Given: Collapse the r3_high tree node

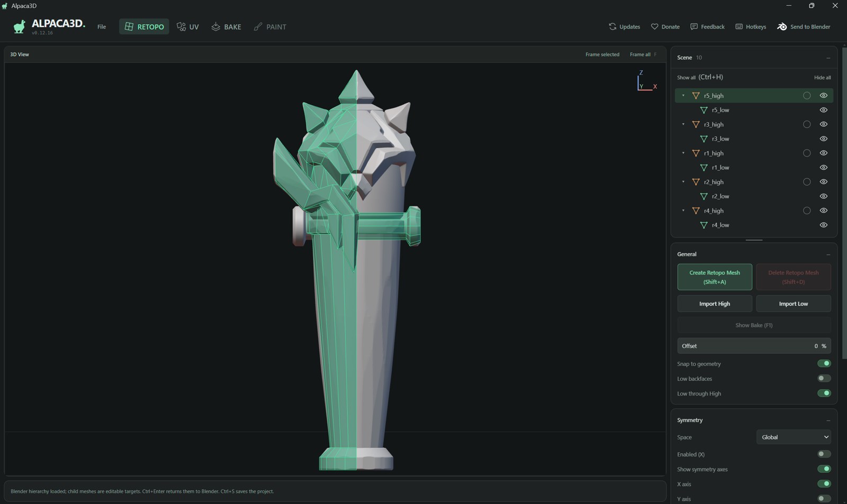Looking at the screenshot, I should coord(683,124).
